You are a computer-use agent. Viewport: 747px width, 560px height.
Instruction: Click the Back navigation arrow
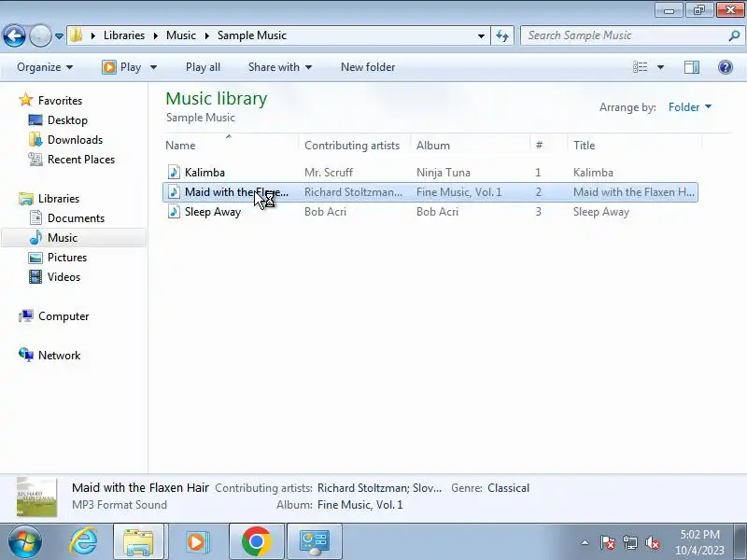(14, 35)
